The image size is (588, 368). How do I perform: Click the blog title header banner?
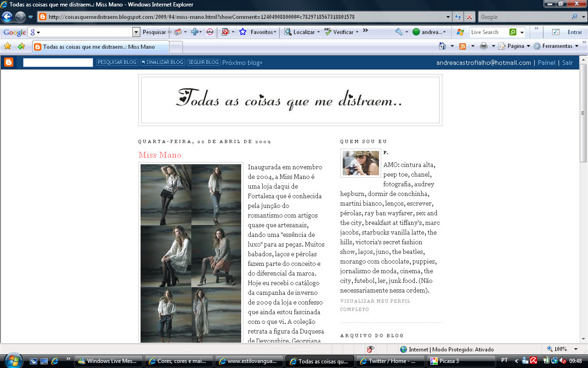(290, 100)
